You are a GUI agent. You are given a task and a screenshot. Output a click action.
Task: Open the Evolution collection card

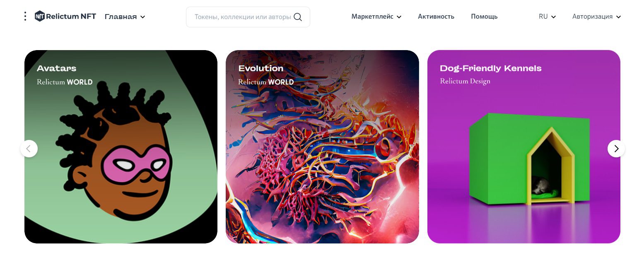pyautogui.click(x=322, y=147)
